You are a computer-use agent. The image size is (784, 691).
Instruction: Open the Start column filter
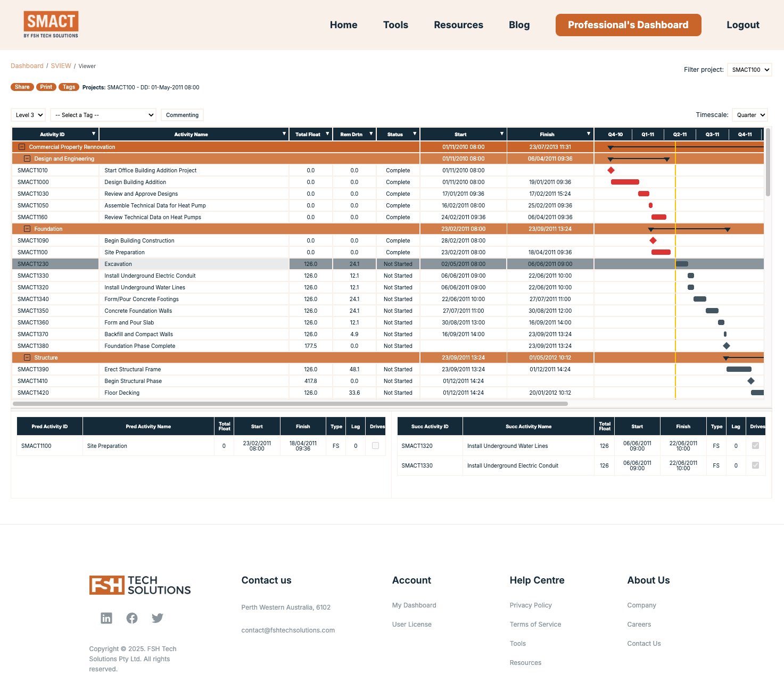click(501, 134)
